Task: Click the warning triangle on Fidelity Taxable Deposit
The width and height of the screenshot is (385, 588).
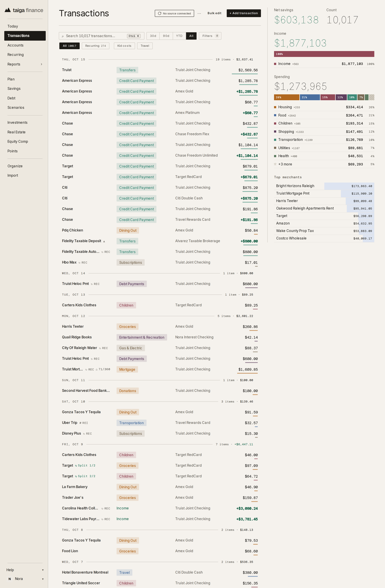Action: coord(104,241)
